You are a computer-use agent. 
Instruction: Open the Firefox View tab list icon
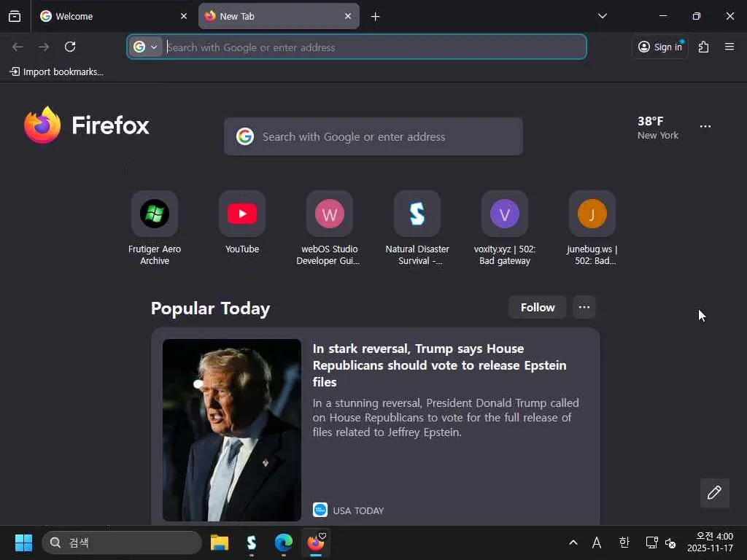(x=15, y=16)
